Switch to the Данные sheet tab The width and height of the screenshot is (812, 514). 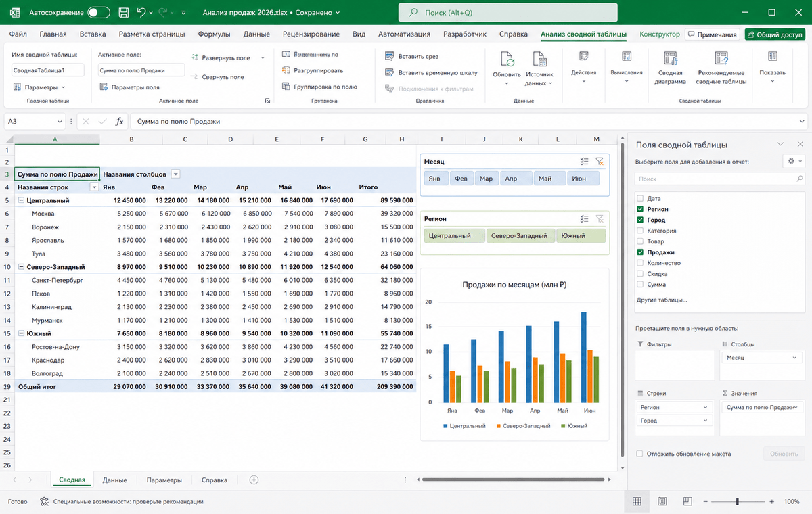point(114,480)
